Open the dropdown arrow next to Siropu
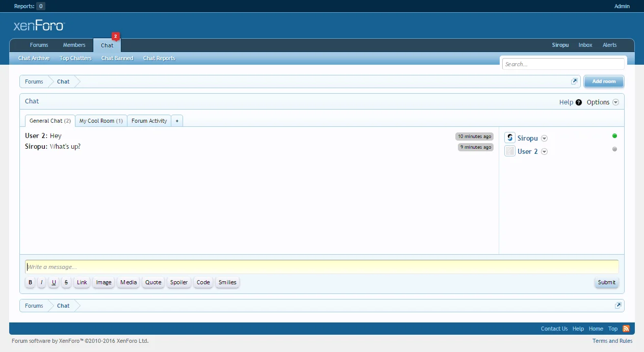Viewport: 644px width, 352px height. click(544, 139)
